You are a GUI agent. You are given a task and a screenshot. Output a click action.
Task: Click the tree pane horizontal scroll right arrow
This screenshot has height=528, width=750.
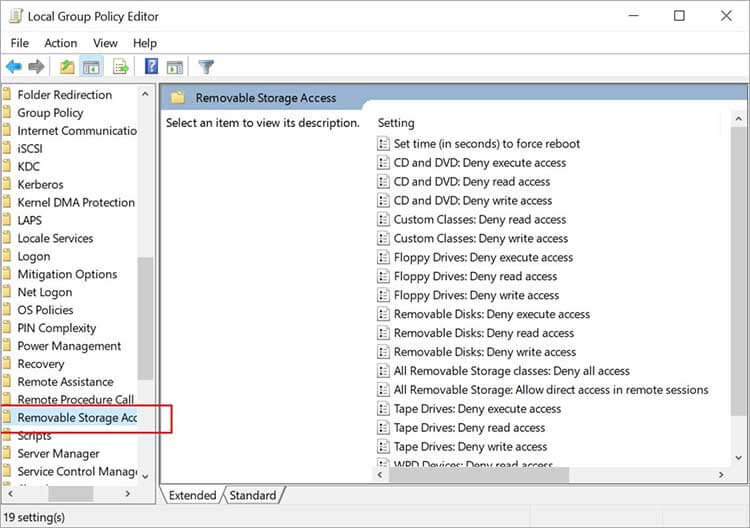[128, 493]
